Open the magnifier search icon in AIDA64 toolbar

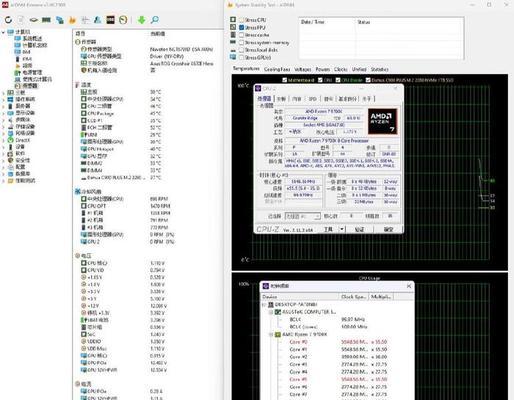pos(154,20)
